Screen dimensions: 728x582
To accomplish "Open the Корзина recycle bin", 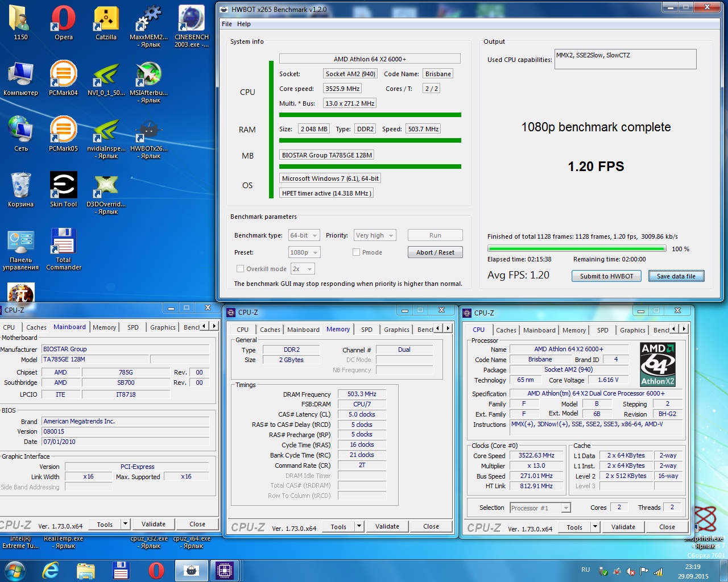I will (20, 190).
